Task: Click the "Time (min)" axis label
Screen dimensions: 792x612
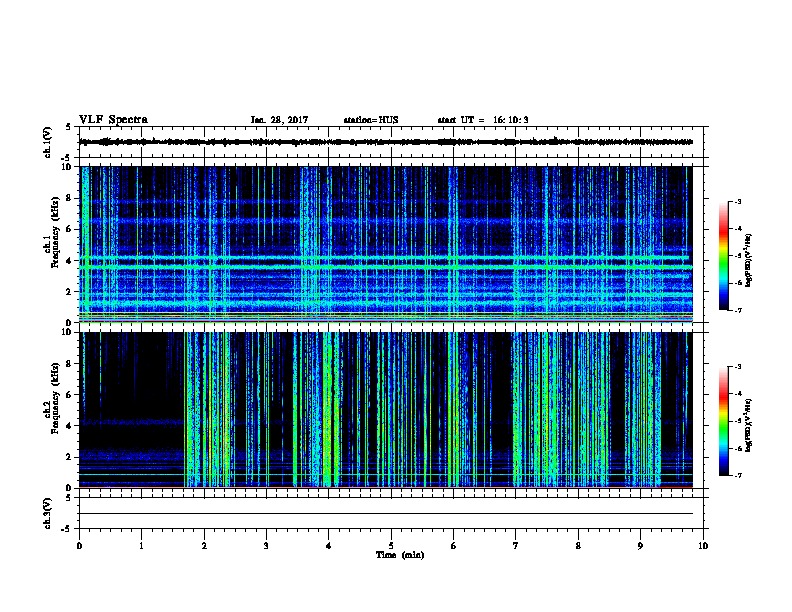Action: 400,555
